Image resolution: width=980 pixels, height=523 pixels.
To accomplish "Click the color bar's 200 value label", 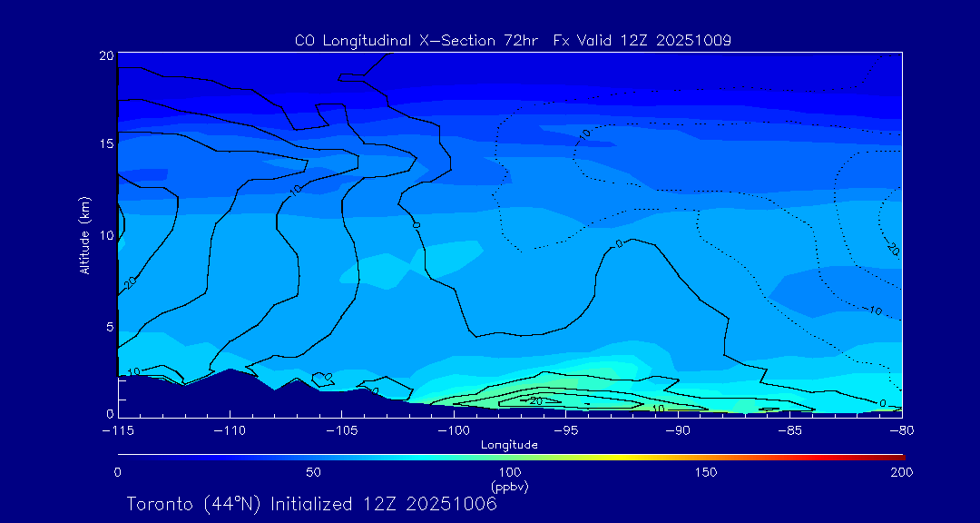I will pyautogui.click(x=901, y=472).
